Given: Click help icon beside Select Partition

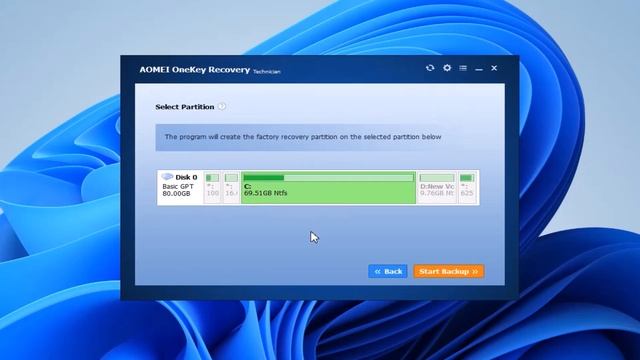Looking at the screenshot, I should [222, 107].
